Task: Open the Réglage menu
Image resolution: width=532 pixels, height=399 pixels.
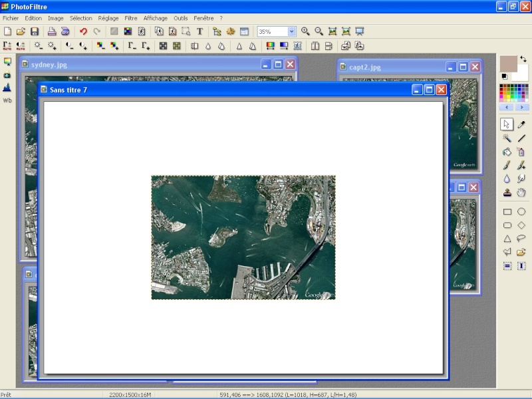Action: click(x=108, y=19)
